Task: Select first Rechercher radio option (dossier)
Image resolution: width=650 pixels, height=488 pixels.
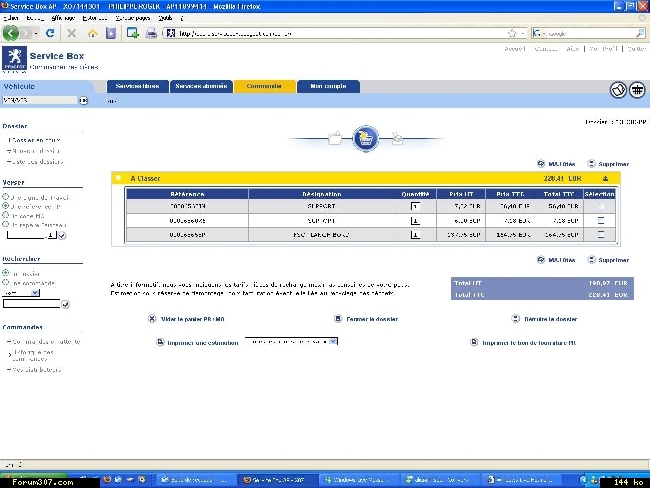Action: 5,273
